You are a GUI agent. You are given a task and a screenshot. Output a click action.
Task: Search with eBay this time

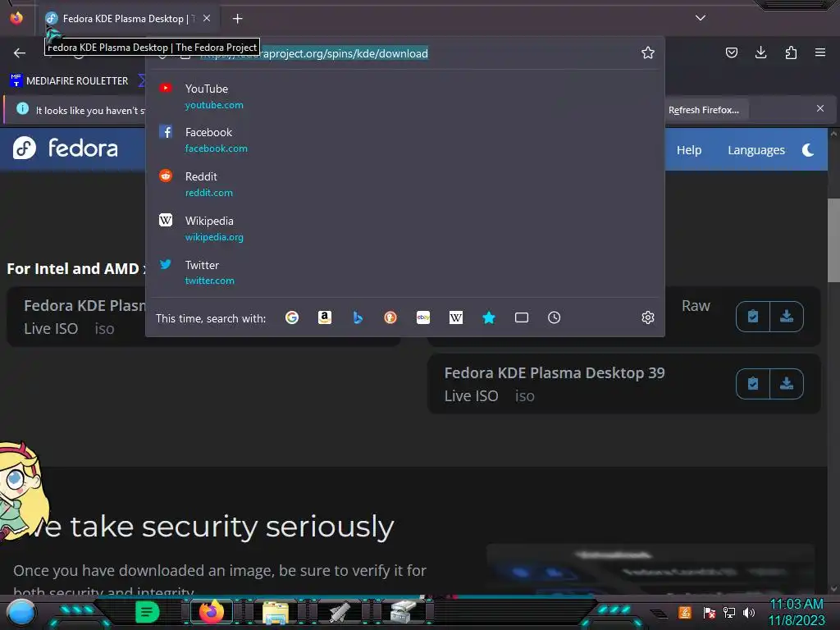coord(423,317)
